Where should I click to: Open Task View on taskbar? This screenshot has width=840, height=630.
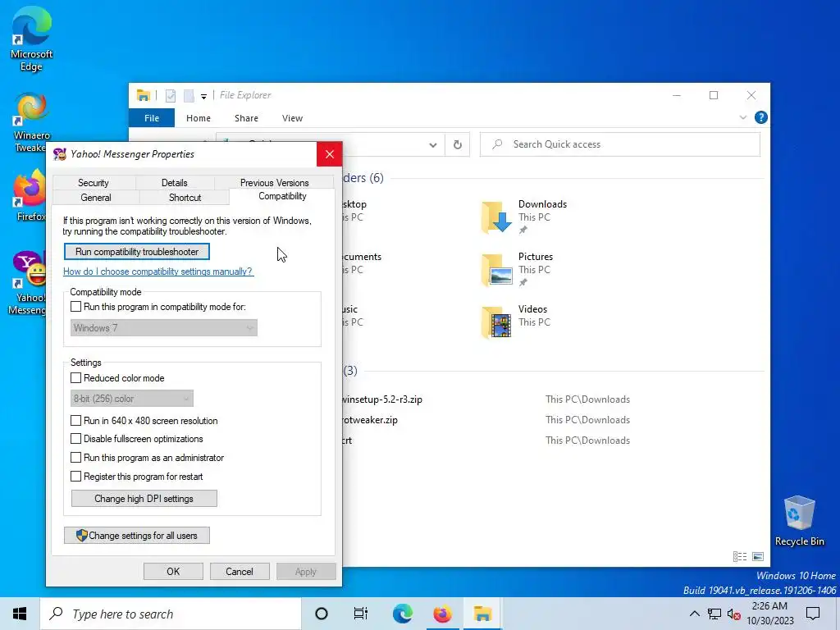pyautogui.click(x=361, y=614)
